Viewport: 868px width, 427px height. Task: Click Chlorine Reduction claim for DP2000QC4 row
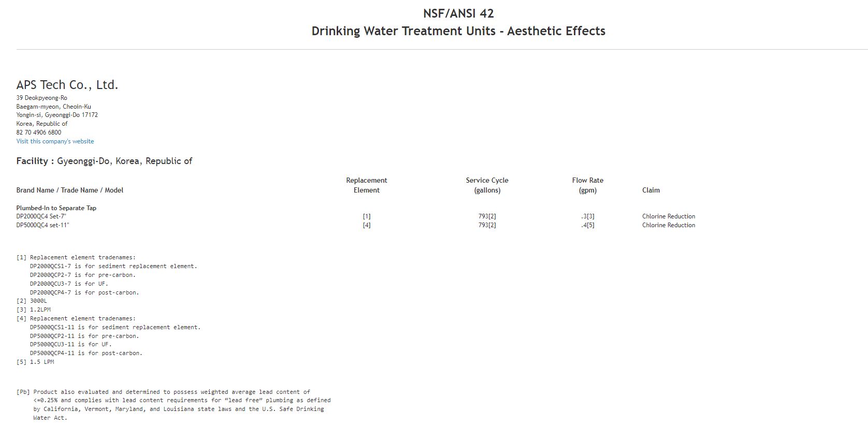coord(669,216)
